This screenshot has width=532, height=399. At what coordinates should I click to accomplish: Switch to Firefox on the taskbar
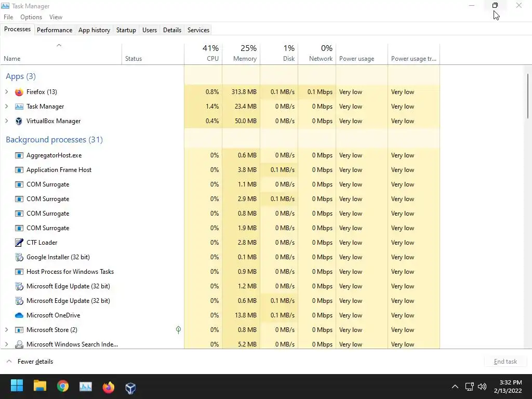(109, 387)
